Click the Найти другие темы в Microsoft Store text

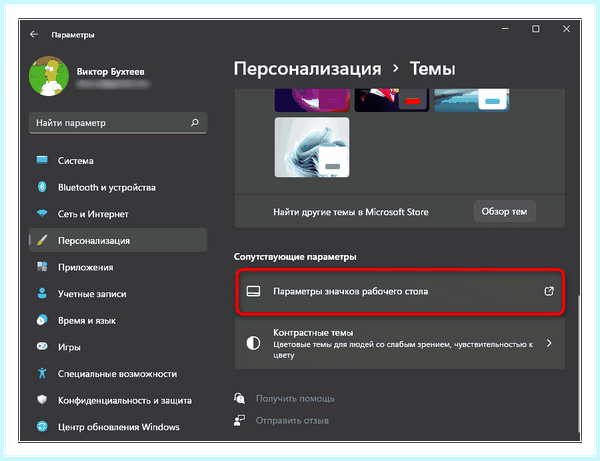(351, 212)
